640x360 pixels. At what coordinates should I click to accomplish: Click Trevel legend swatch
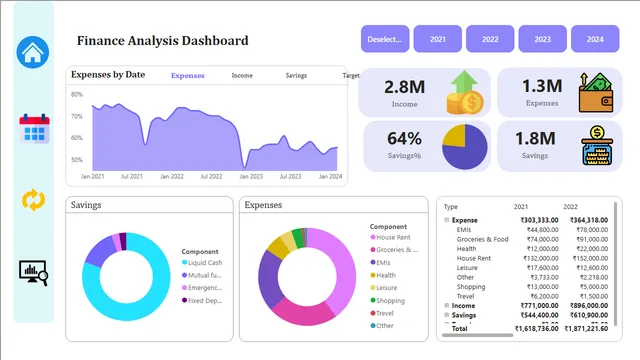pos(373,313)
